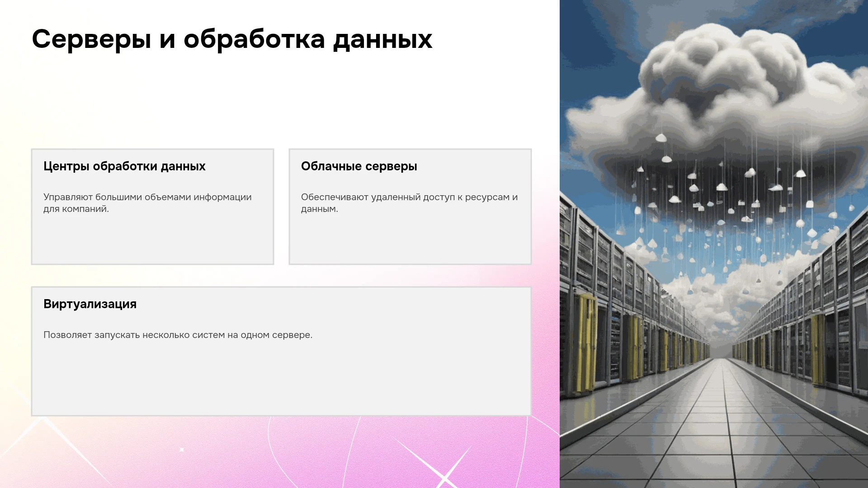Click the 'Виртуализация' card heading
Screen dimensions: 868x488
pyautogui.click(x=90, y=304)
